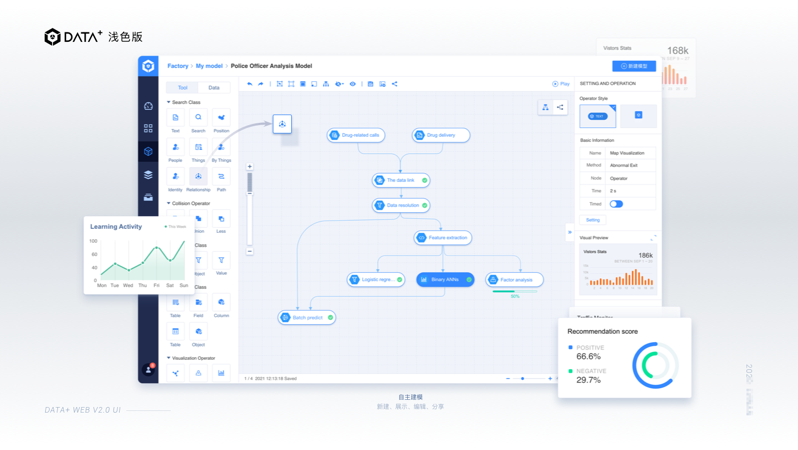Click the canvas zoom out minus button

point(249,251)
